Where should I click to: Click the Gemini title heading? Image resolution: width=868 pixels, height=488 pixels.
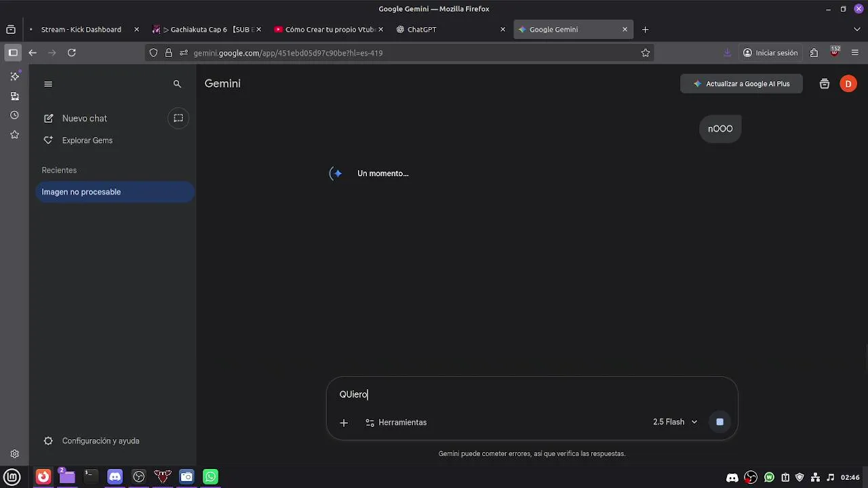222,83
